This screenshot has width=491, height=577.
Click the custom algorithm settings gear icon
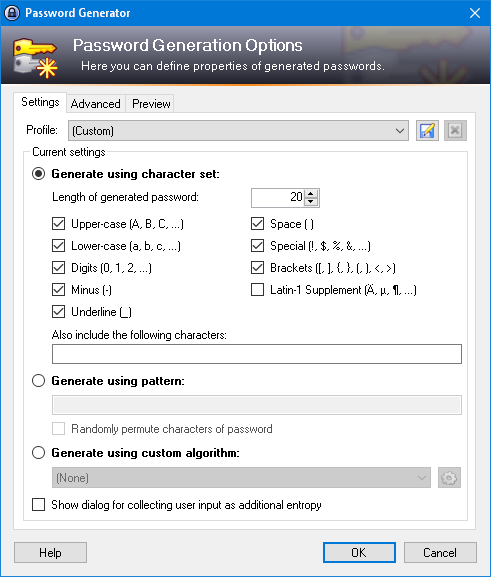[x=449, y=478]
